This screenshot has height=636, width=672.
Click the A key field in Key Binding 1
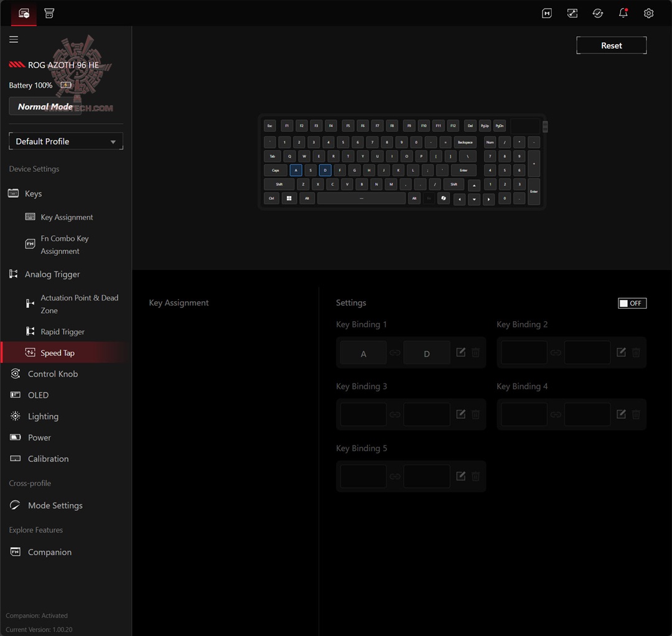click(x=363, y=353)
